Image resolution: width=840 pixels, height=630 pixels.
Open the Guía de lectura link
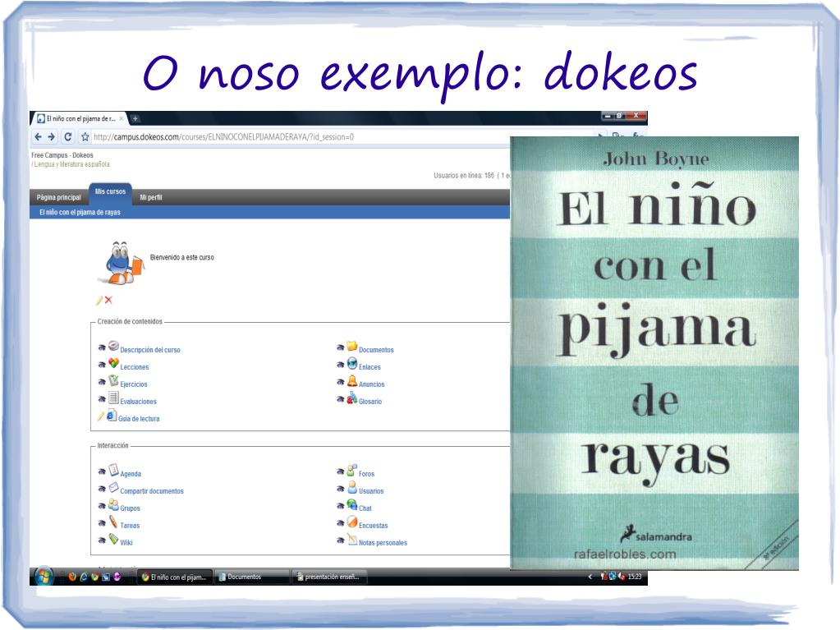(139, 419)
